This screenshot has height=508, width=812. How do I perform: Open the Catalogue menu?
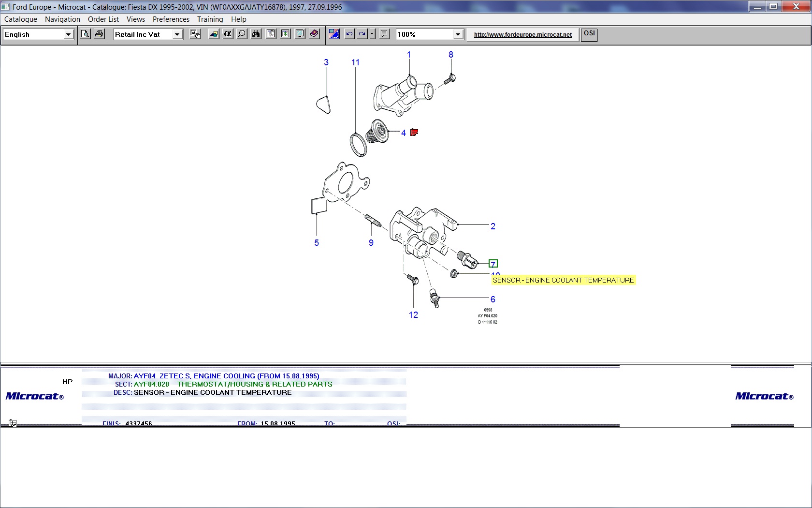click(21, 19)
